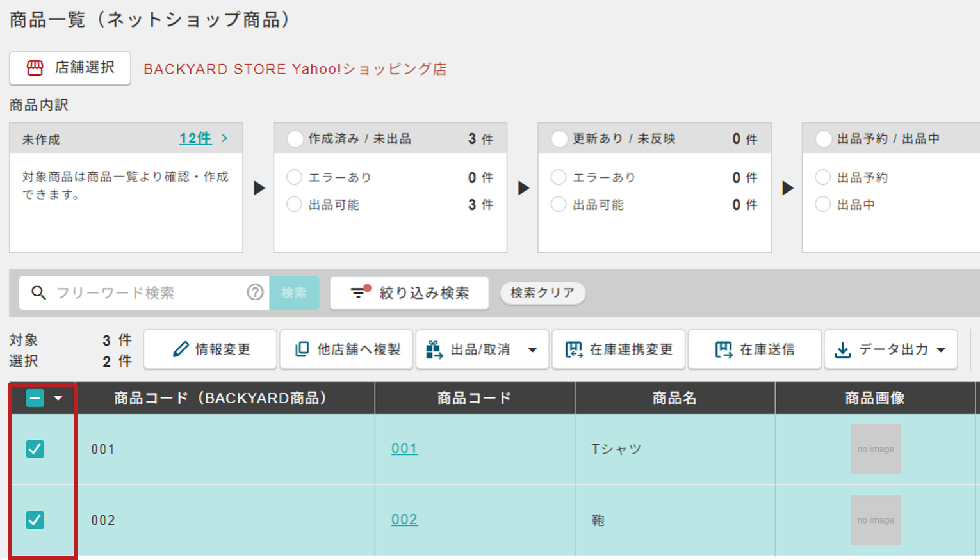Image resolution: width=980 pixels, height=560 pixels.
Task: Click the 鞄 product name cell
Action: [x=675, y=520]
